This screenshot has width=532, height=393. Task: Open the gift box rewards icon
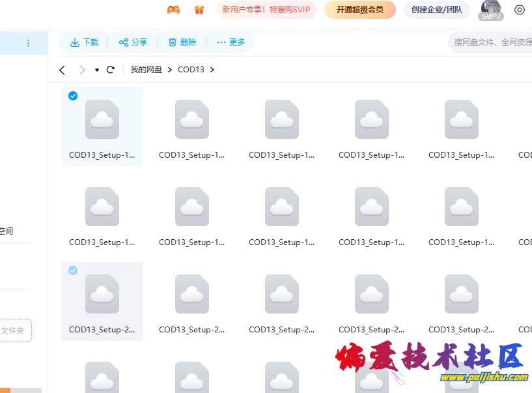(x=199, y=10)
